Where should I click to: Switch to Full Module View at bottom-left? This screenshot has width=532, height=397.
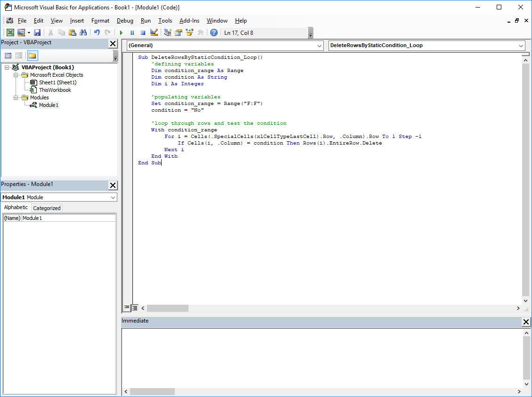pyautogui.click(x=135, y=308)
